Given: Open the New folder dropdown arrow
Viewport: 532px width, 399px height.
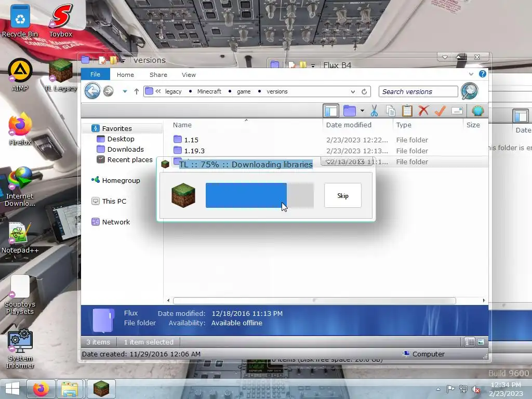Looking at the screenshot, I should click(362, 111).
